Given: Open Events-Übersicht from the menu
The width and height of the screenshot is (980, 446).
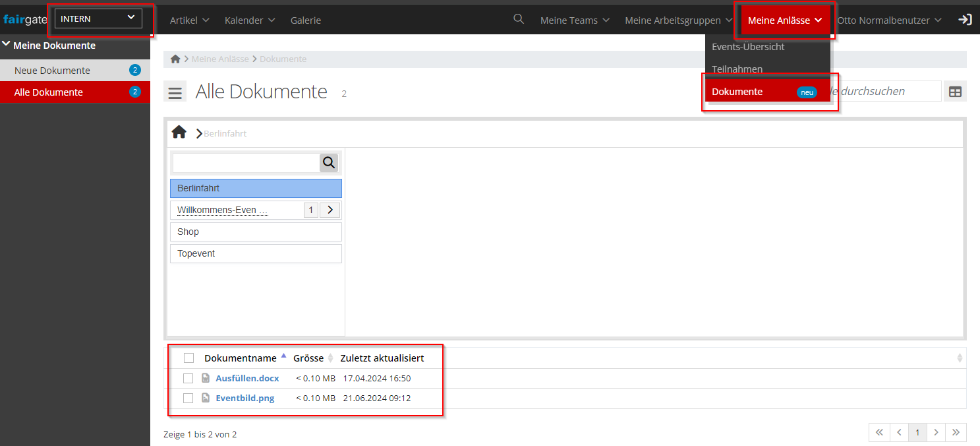Looking at the screenshot, I should (748, 47).
